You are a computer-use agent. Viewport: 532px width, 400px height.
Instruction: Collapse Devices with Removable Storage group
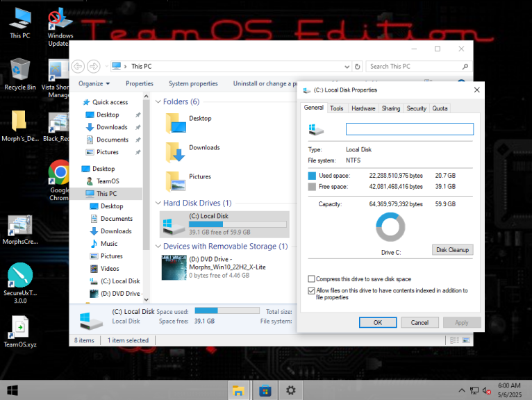[x=158, y=246]
